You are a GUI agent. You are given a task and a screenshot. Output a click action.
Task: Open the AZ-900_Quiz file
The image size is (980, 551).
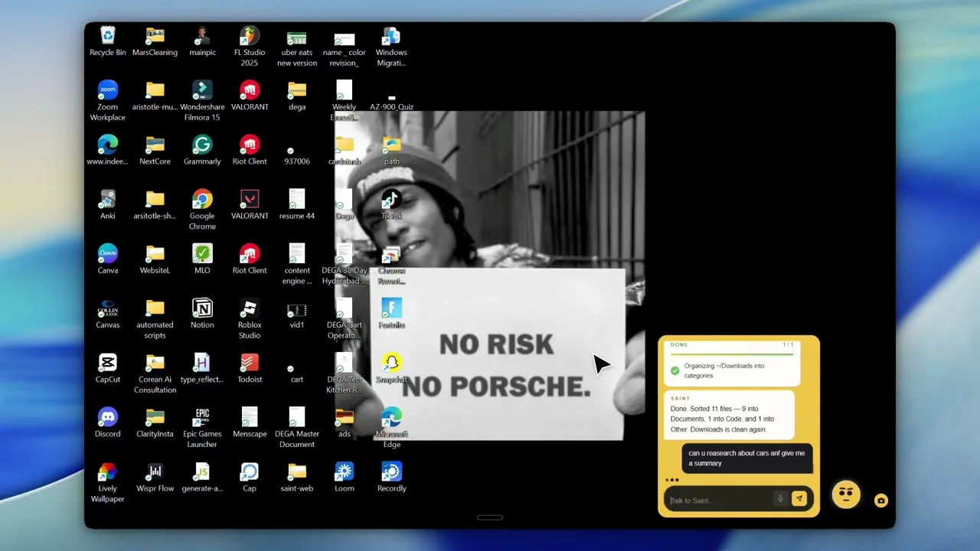(392, 103)
